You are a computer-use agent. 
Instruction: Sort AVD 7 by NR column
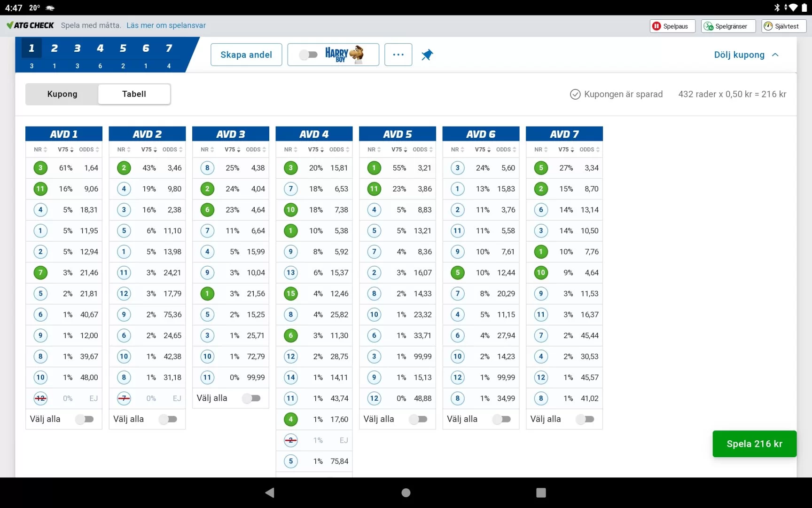pos(541,150)
